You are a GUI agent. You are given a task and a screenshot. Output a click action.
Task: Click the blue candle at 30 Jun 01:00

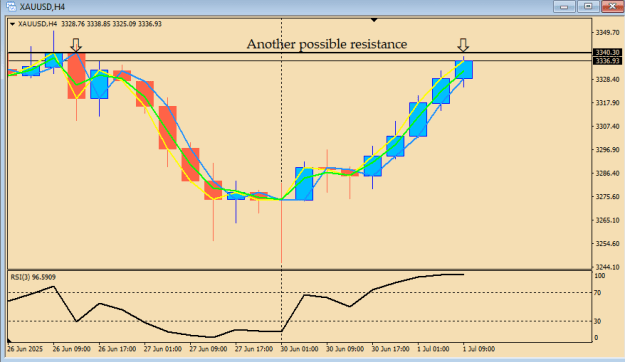304,184
